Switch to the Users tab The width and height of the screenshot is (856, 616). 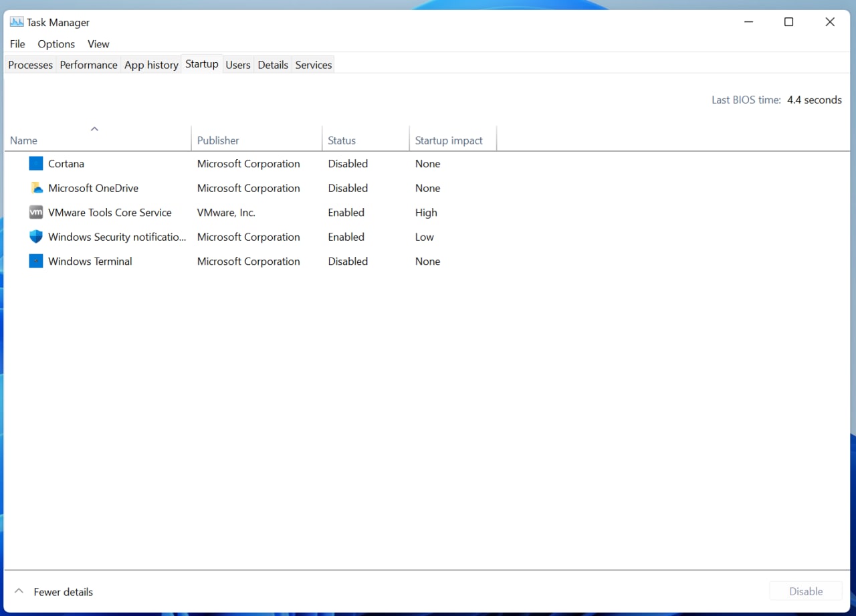tap(238, 65)
